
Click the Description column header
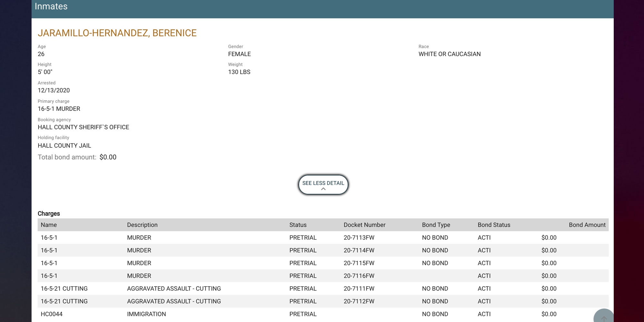(x=142, y=225)
